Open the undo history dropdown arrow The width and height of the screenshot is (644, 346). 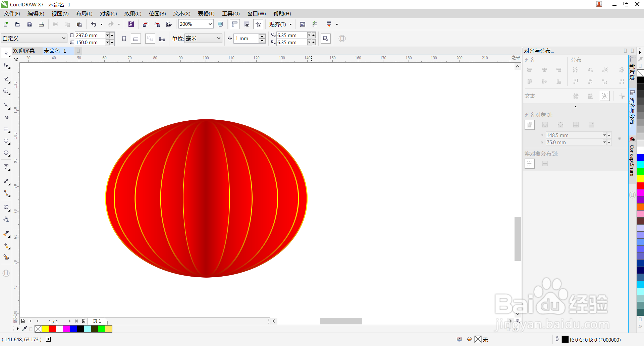pyautogui.click(x=101, y=24)
